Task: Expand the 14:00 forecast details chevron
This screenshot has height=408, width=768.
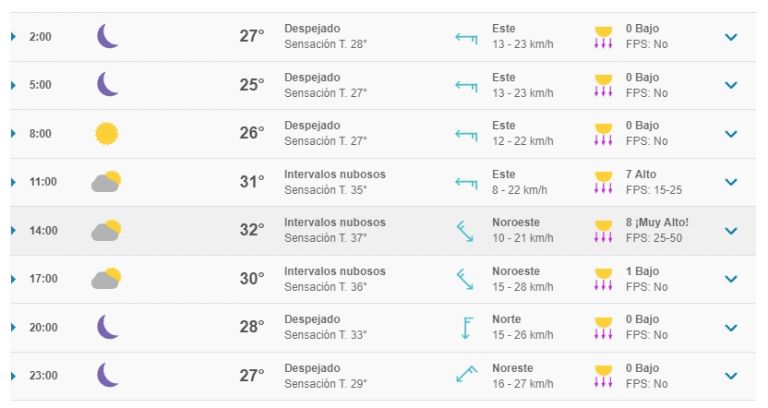Action: click(731, 231)
